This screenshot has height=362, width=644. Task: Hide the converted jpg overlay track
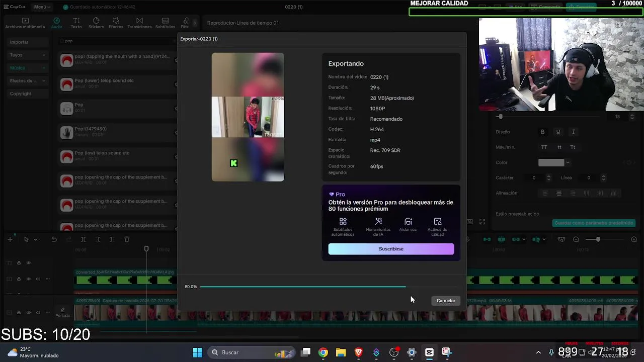(28, 279)
